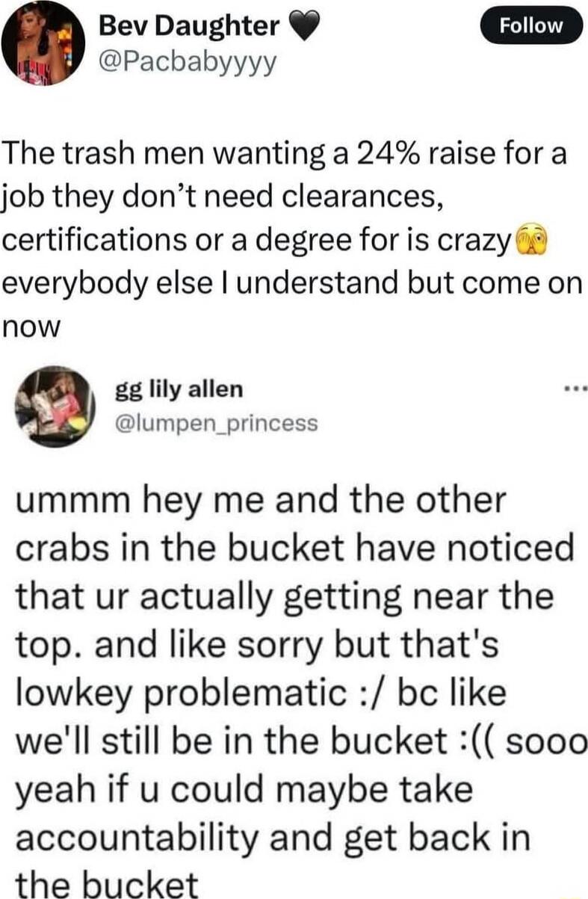The height and width of the screenshot is (899, 588).
Task: Open the more options three-dot menu
Action: pyautogui.click(x=576, y=389)
